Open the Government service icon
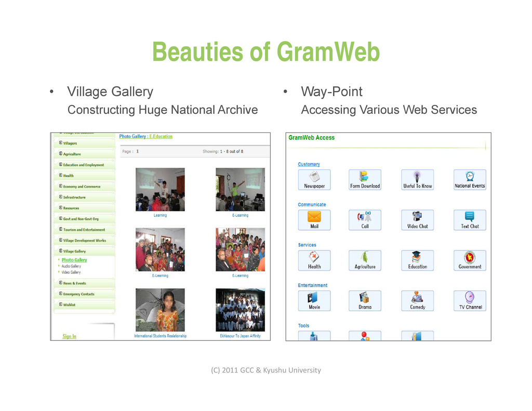 [x=470, y=260]
